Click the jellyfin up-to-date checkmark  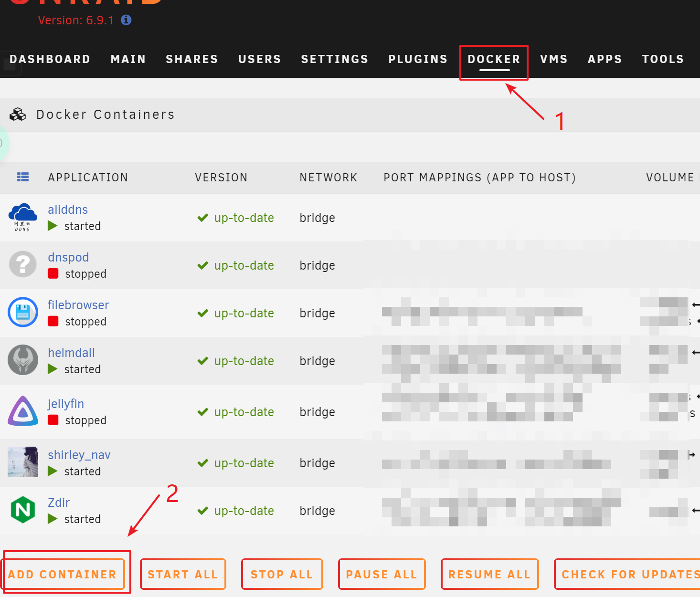tap(203, 412)
